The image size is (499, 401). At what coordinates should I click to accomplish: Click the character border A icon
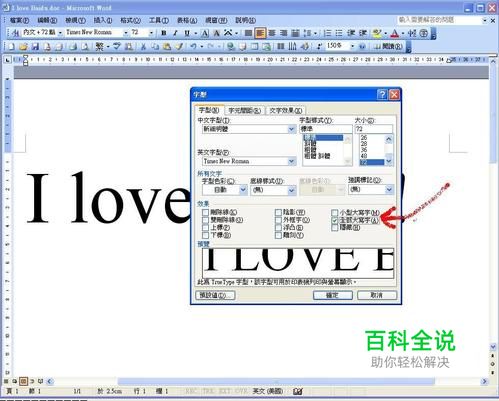205,33
